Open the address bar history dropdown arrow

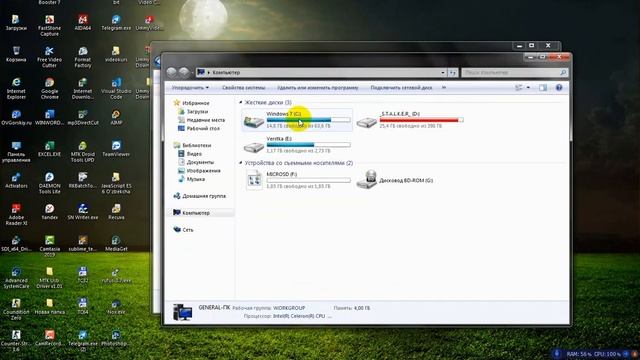click(x=443, y=73)
